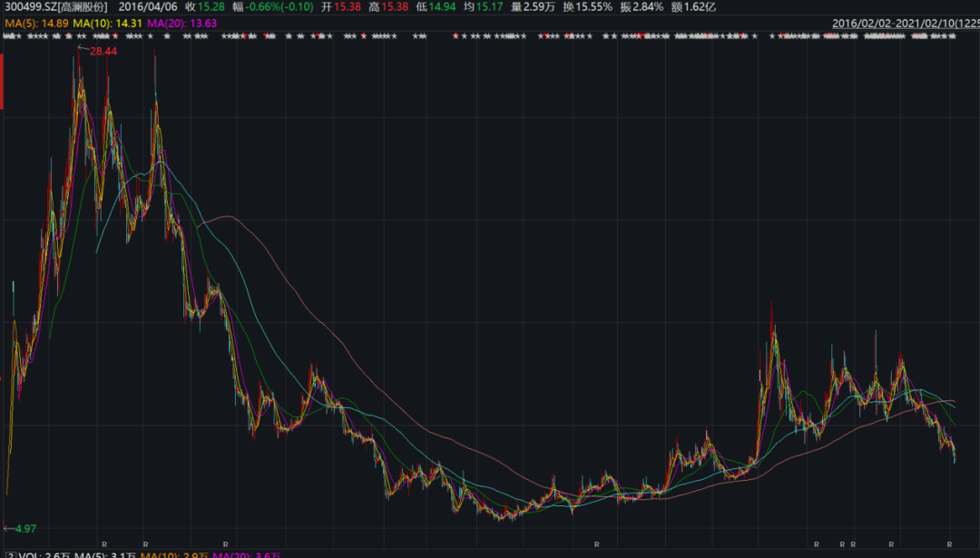The width and height of the screenshot is (980, 558).
Task: Click the arrow pointing to the 28.44 high
Action: (82, 50)
